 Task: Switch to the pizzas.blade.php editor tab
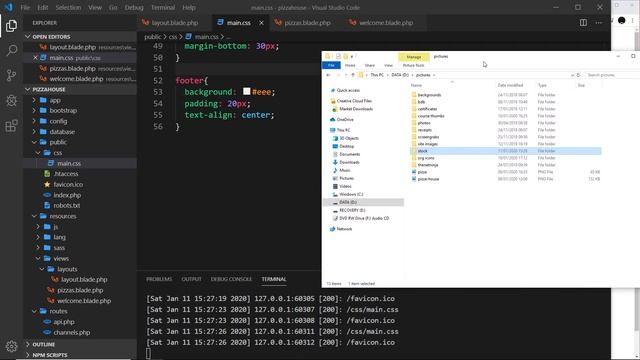[307, 23]
